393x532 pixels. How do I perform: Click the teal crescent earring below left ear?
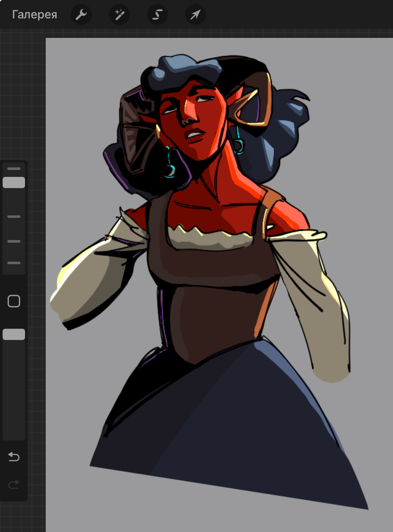(169, 171)
